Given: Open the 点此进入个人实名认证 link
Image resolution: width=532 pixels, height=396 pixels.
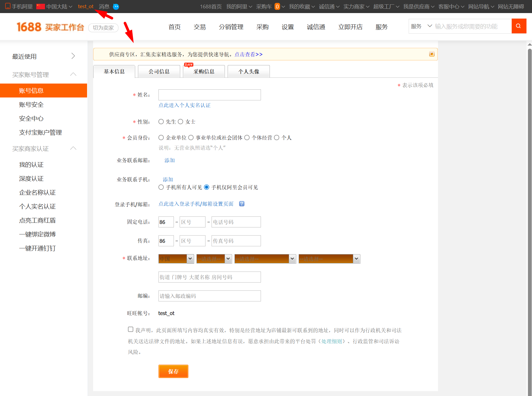Looking at the screenshot, I should (x=184, y=105).
